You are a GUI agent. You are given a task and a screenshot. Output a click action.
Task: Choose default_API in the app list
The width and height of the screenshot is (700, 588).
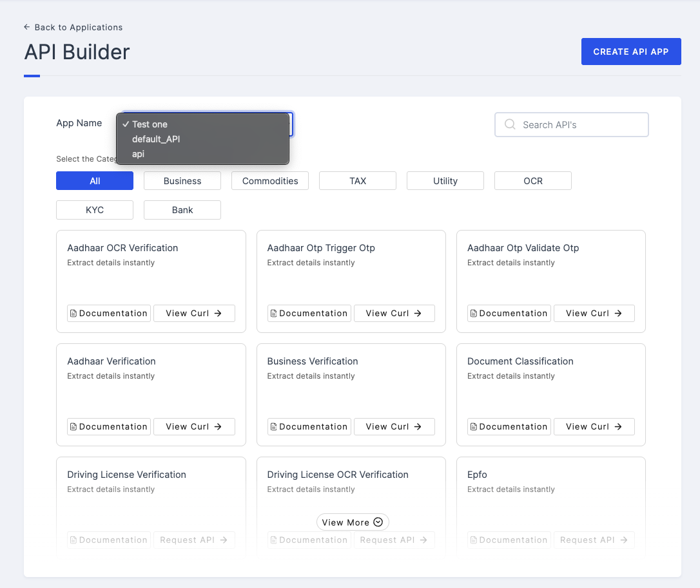(x=156, y=139)
